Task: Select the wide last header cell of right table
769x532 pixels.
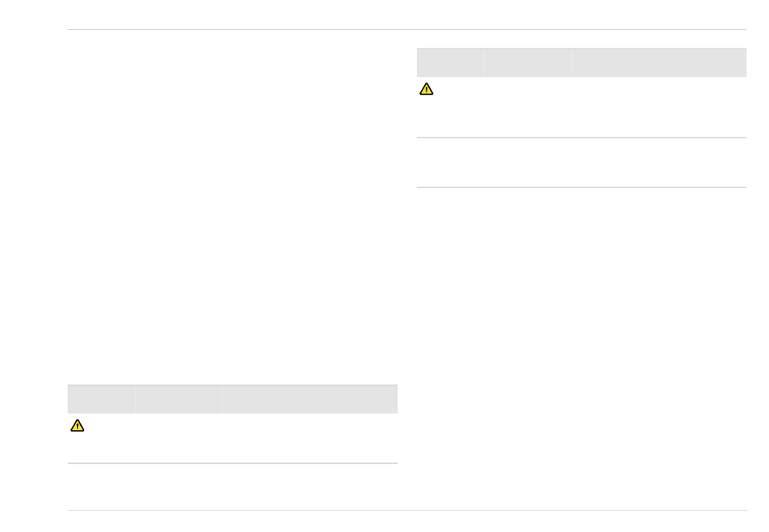Action: click(659, 62)
